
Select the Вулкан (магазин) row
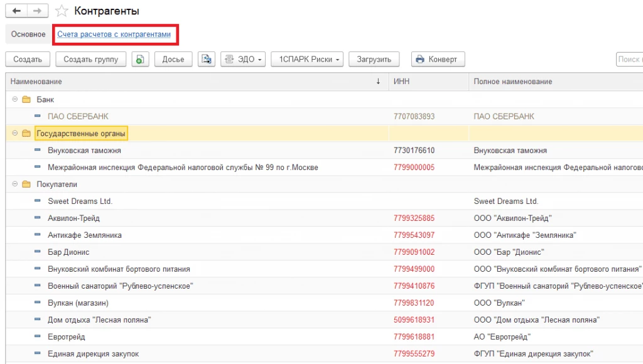pos(325,303)
